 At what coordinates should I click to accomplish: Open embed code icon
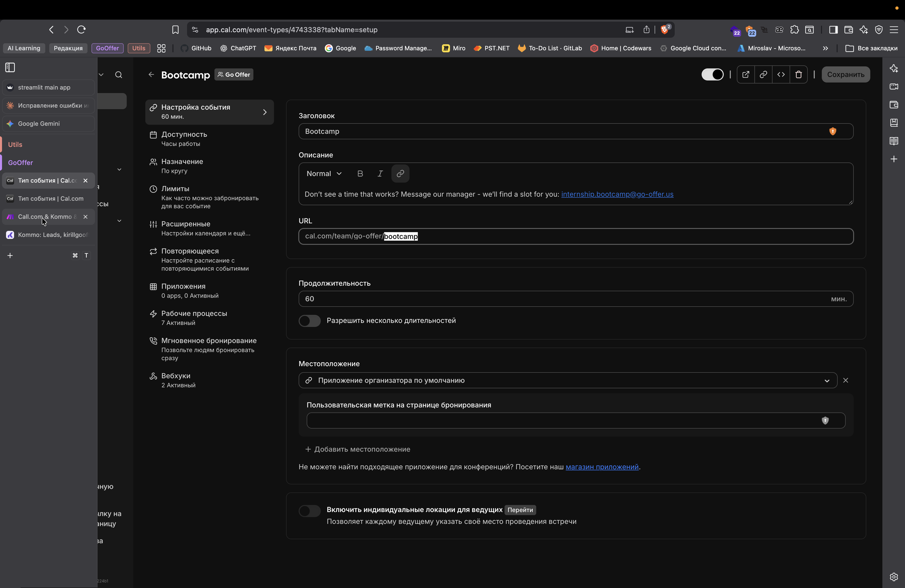click(781, 74)
